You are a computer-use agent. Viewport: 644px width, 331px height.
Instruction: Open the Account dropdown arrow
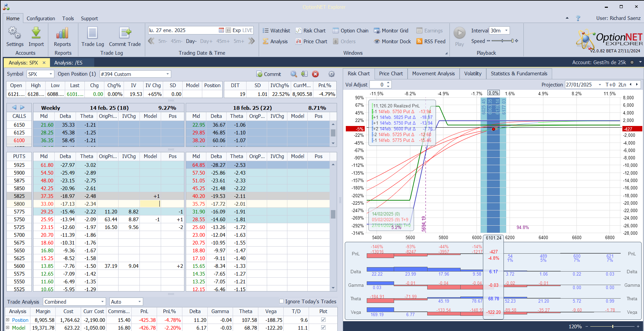(640, 62)
